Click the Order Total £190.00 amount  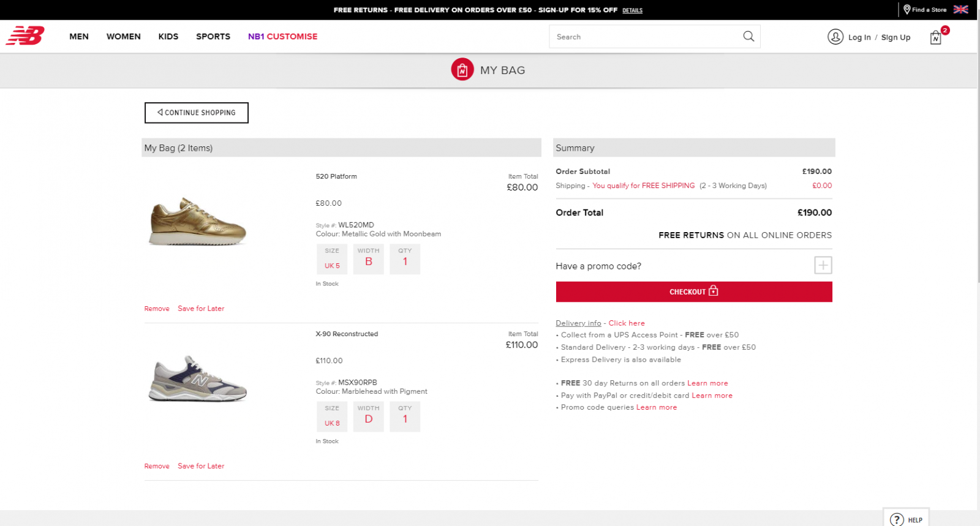815,212
